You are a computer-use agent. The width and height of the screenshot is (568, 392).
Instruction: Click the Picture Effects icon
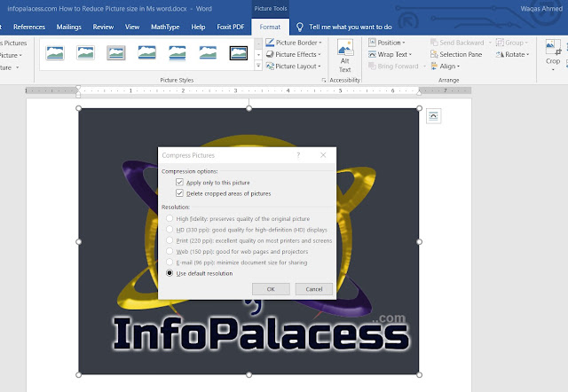[x=270, y=54]
